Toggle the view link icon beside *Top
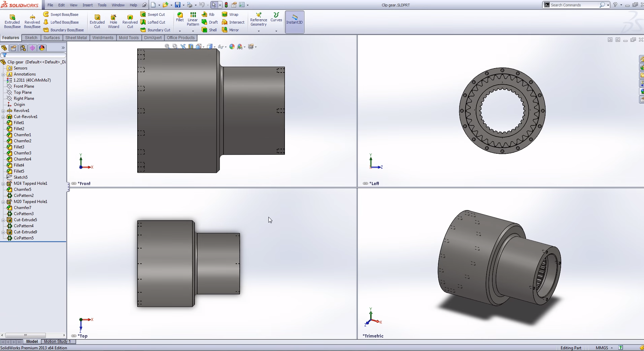Image resolution: width=644 pixels, height=351 pixels. coord(74,336)
